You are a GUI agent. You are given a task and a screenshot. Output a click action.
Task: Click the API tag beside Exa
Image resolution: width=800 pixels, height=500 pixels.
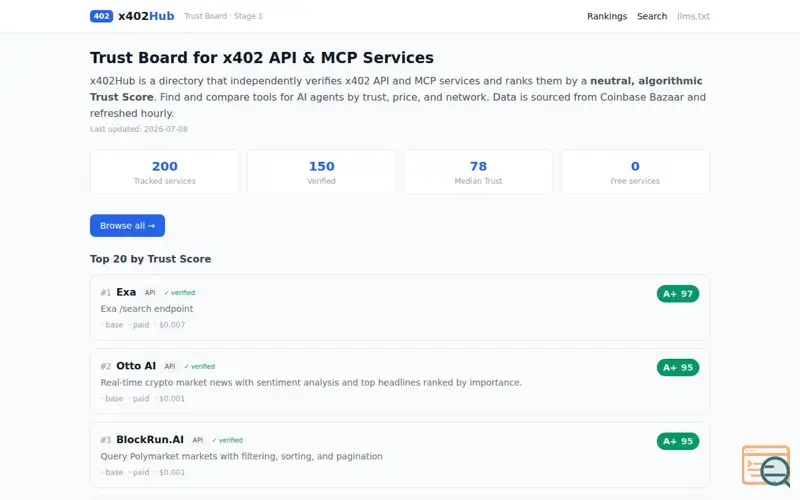point(149,293)
